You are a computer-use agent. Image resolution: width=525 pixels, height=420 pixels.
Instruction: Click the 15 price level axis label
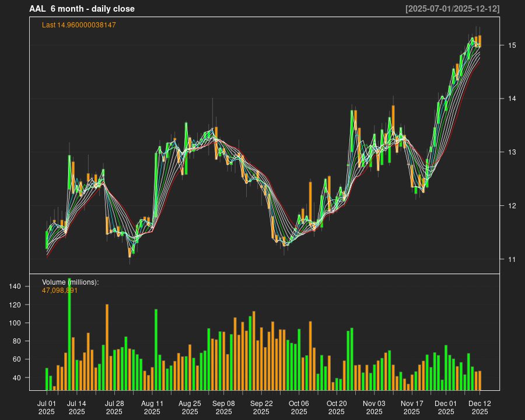(x=512, y=45)
